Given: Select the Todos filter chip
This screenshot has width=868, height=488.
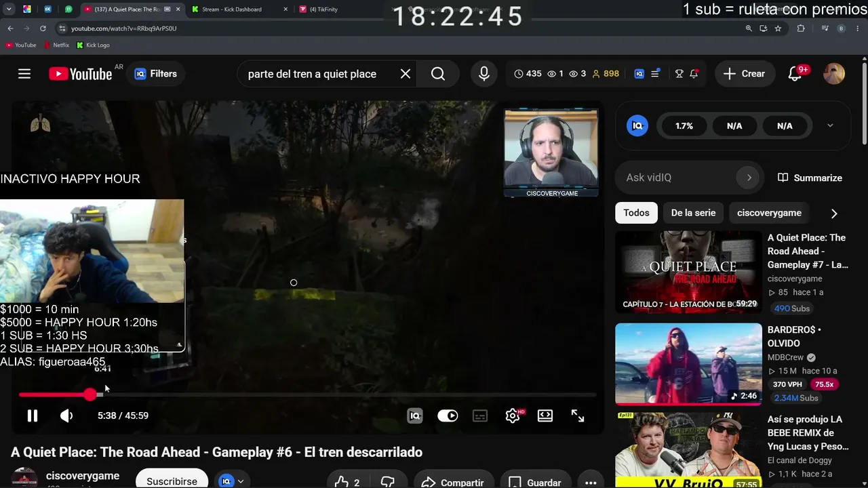Looking at the screenshot, I should [636, 213].
